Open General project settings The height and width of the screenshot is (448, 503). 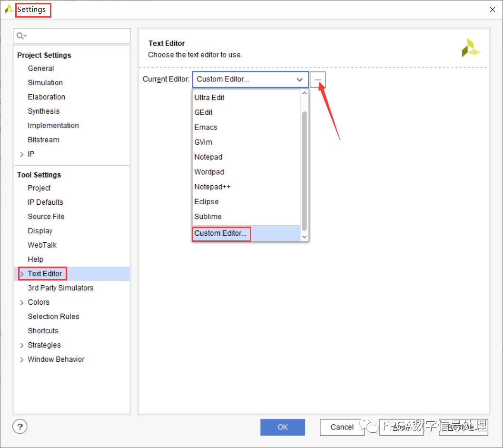[41, 69]
